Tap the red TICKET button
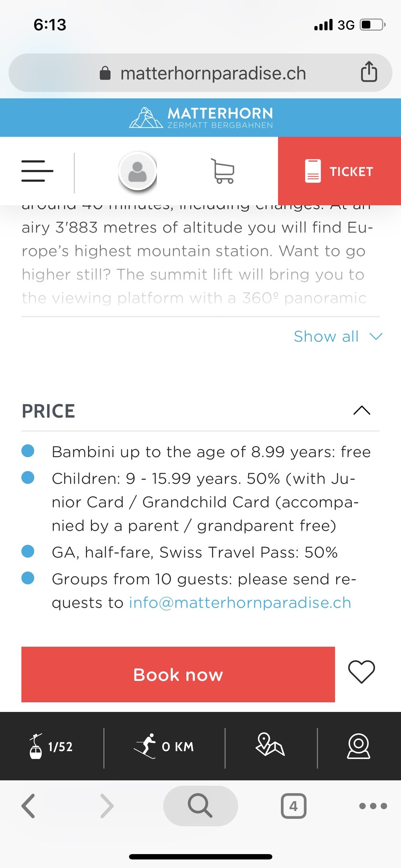This screenshot has height=868, width=401. (339, 171)
